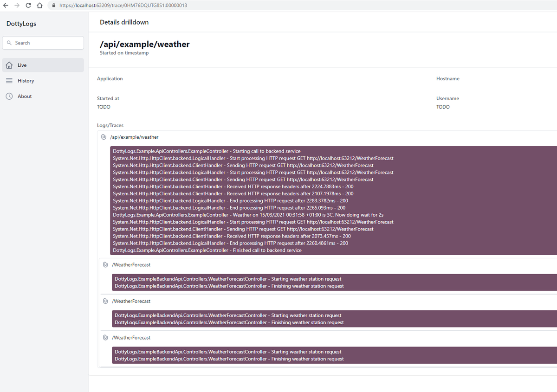This screenshot has height=392, width=557.
Task: Click log line 'End processing HTTP request after 2260.4861ms'
Action: pos(231,243)
